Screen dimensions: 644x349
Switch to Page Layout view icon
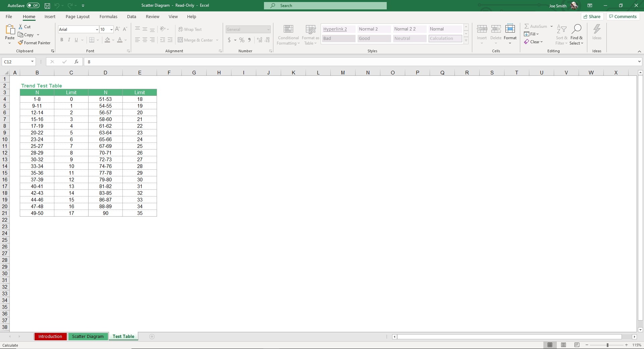pos(563,345)
